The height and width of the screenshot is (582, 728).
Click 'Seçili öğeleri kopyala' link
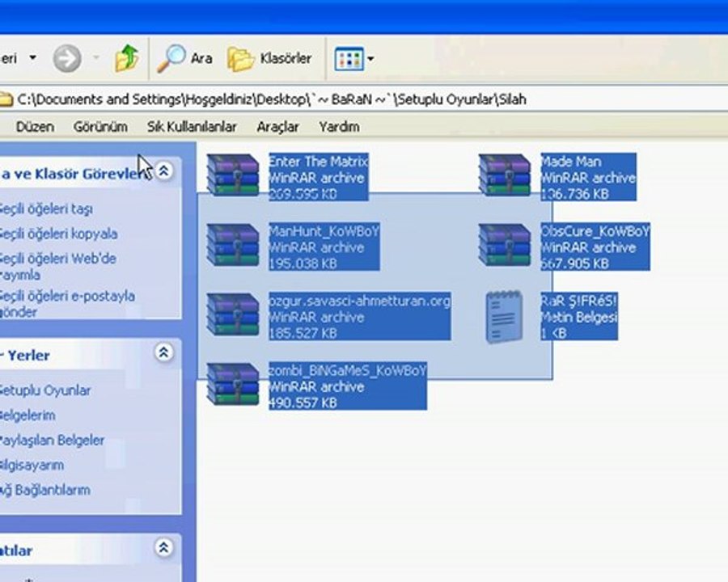tap(58, 234)
